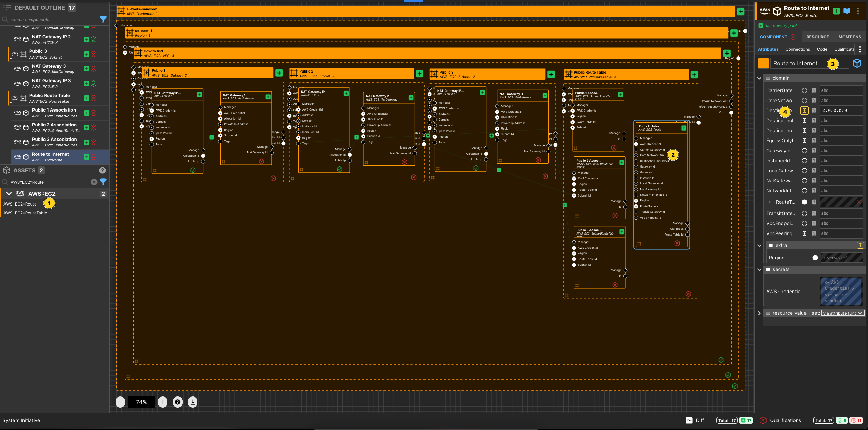
Task: Filter the outline component list
Action: [103, 19]
